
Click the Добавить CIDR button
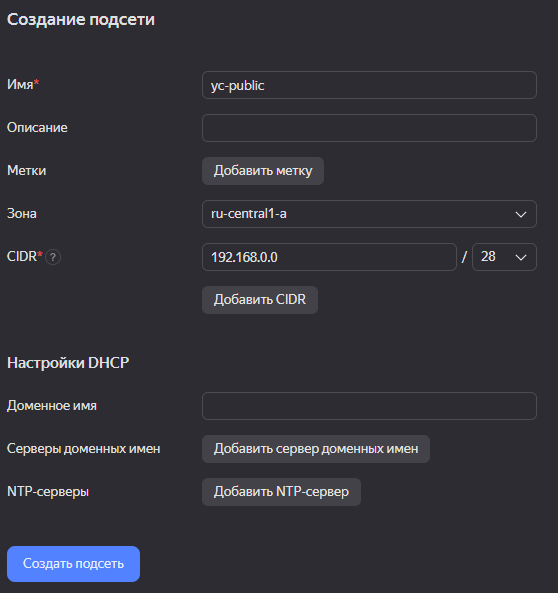coord(260,300)
